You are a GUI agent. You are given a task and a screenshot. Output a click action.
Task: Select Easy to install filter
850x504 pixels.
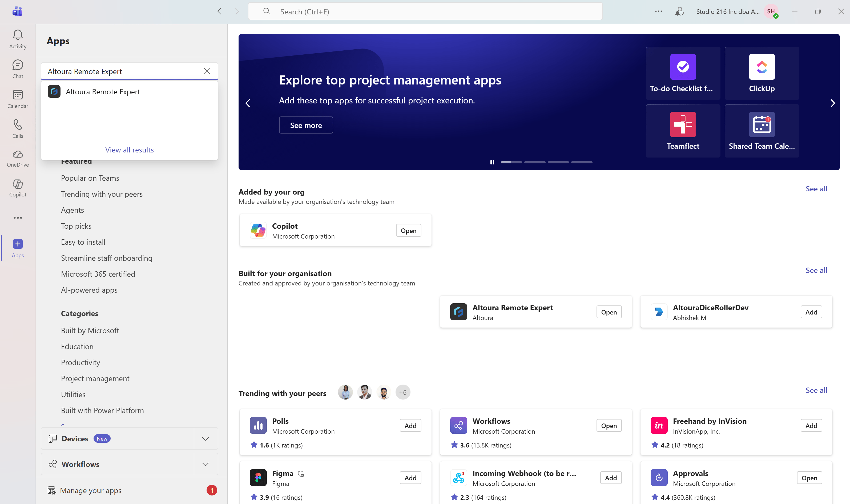tap(83, 242)
